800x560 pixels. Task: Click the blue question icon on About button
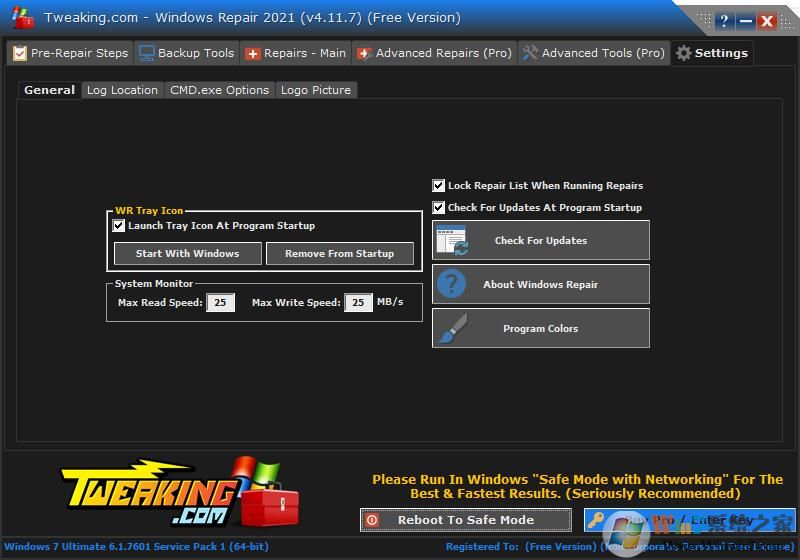(452, 284)
